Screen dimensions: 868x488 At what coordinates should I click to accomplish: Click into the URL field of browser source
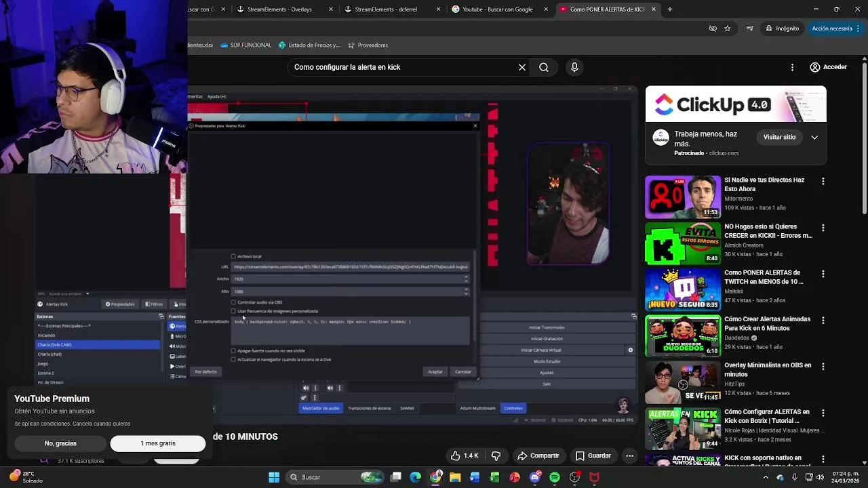click(351, 266)
